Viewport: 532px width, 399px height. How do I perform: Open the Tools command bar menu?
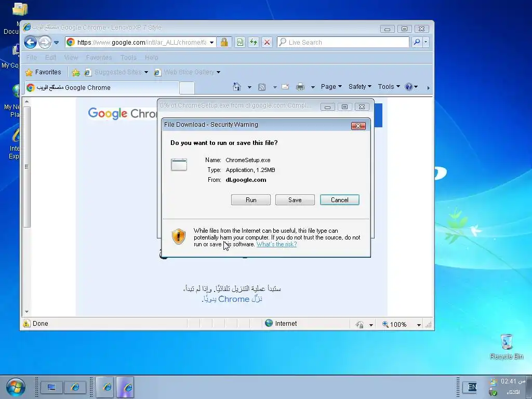[x=389, y=87]
